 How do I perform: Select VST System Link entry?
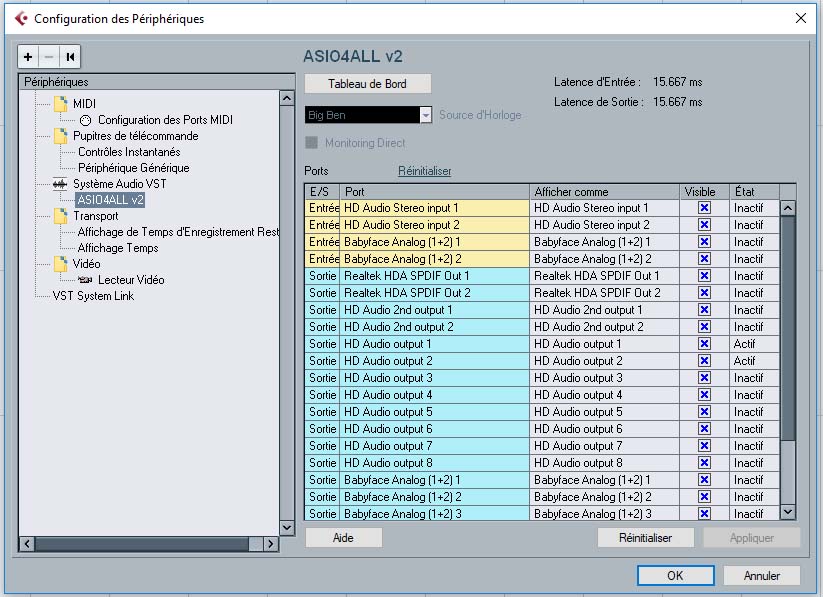tap(93, 296)
